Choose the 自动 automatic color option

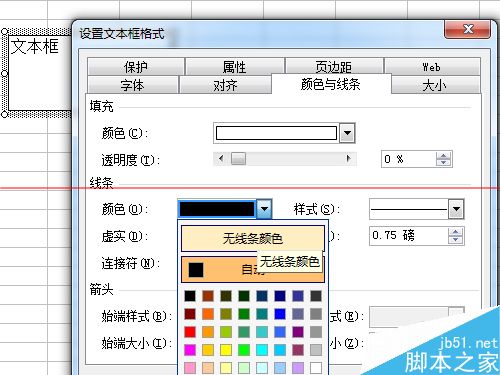pyautogui.click(x=253, y=269)
